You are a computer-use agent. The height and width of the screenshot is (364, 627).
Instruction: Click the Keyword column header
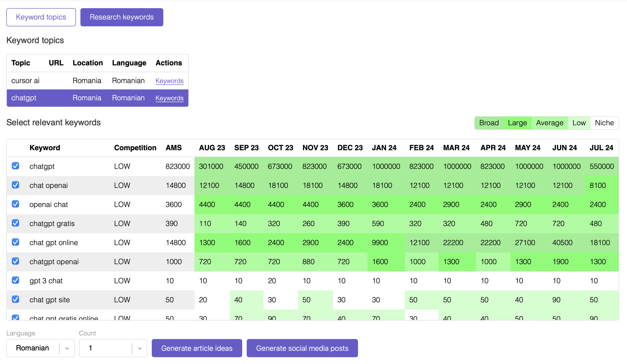click(x=45, y=148)
